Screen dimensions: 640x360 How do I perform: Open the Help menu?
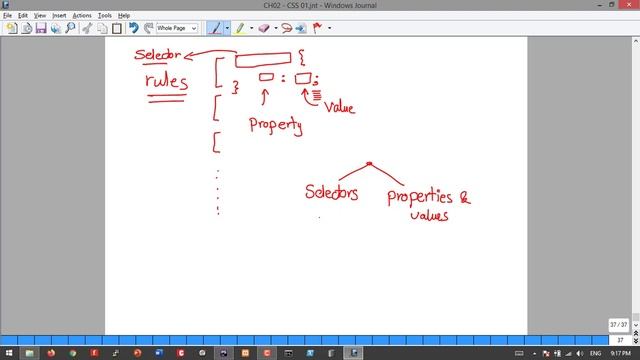point(124,16)
